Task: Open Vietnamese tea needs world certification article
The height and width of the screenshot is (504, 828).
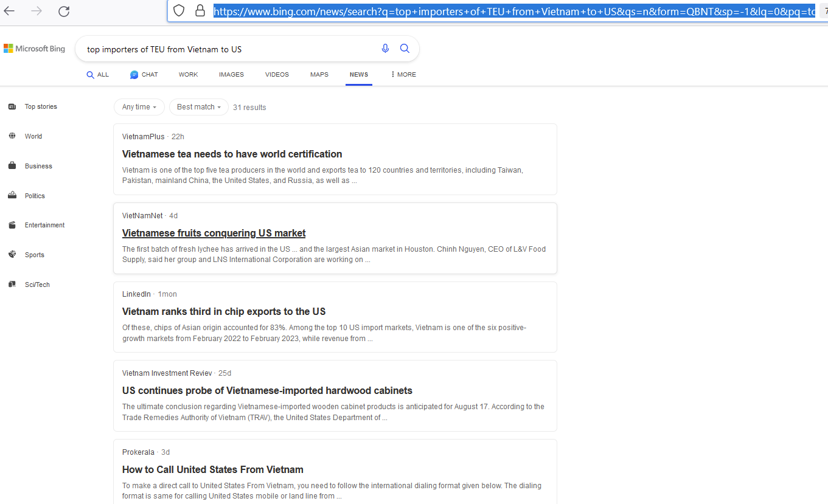Action: 232,154
